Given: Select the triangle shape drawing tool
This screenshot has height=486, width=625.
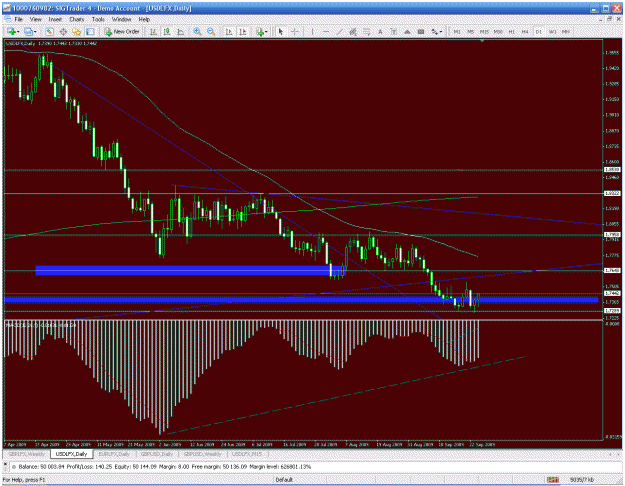Looking at the screenshot, I should pos(407,31).
